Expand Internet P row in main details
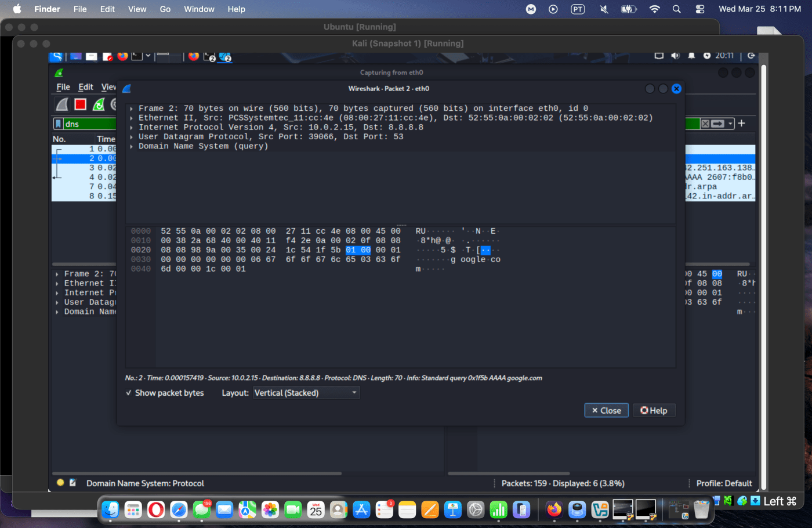This screenshot has height=528, width=812. point(57,293)
